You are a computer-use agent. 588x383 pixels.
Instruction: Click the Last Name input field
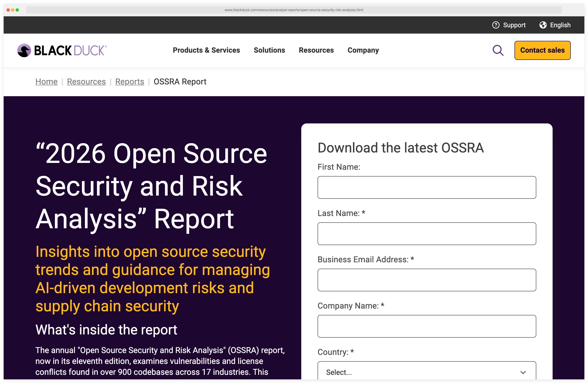tap(427, 233)
